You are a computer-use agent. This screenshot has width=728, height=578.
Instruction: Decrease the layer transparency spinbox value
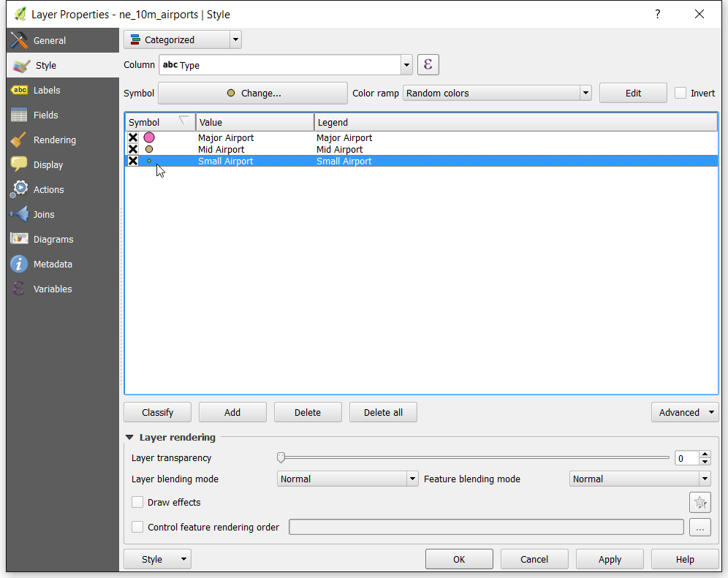[x=705, y=462]
